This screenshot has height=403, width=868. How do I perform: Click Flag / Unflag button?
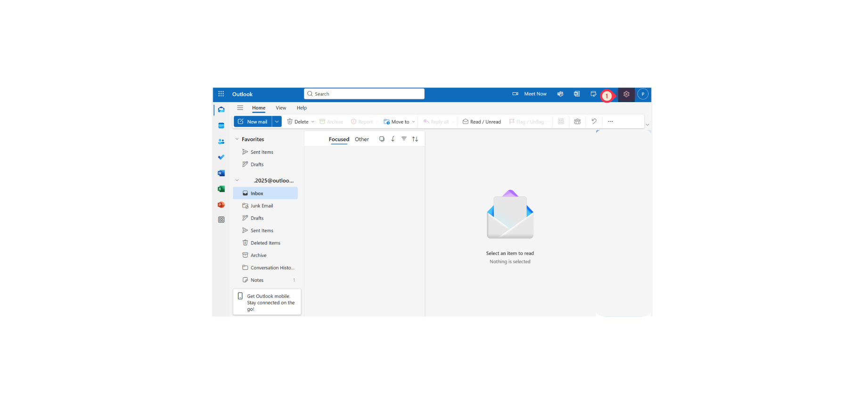[x=526, y=121]
